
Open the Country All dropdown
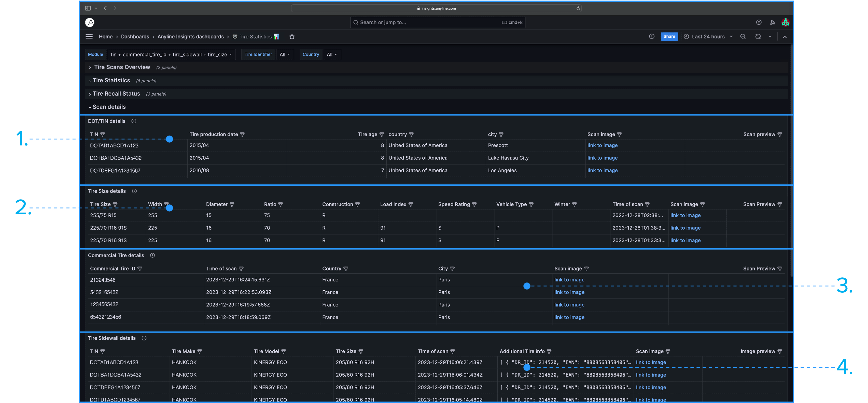pos(332,55)
